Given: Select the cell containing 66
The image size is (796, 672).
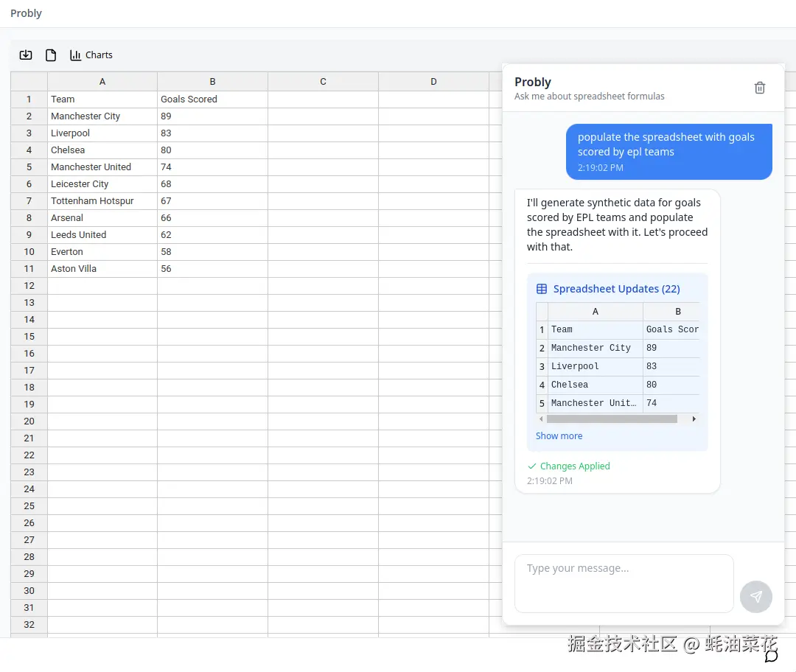Looking at the screenshot, I should (213, 218).
